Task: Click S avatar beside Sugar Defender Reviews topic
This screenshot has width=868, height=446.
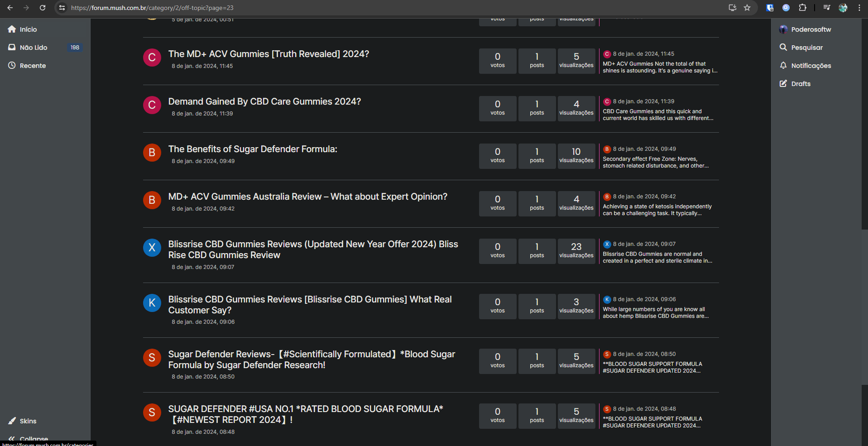Action: (152, 358)
